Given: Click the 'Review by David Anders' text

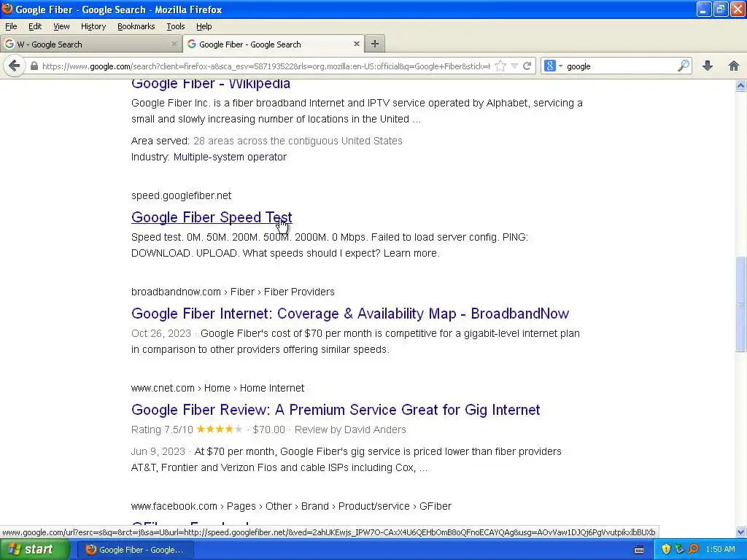Looking at the screenshot, I should (x=350, y=429).
